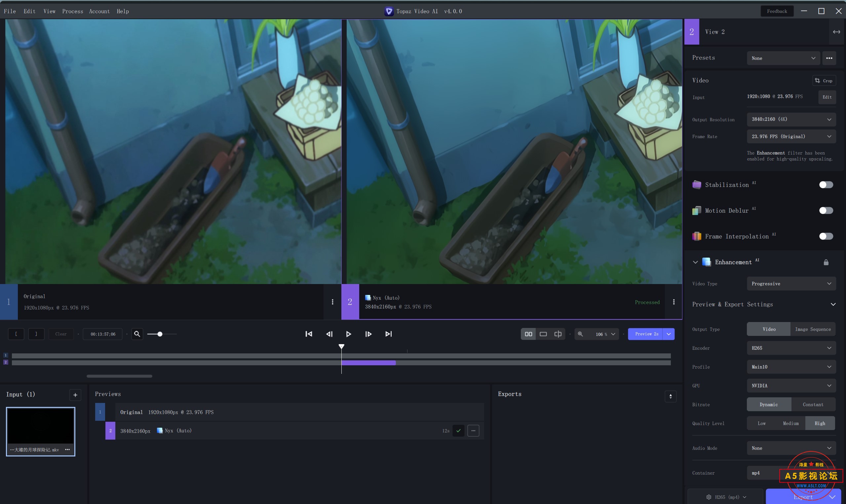This screenshot has height=504, width=846.
Task: Step forward one frame
Action: [368, 334]
